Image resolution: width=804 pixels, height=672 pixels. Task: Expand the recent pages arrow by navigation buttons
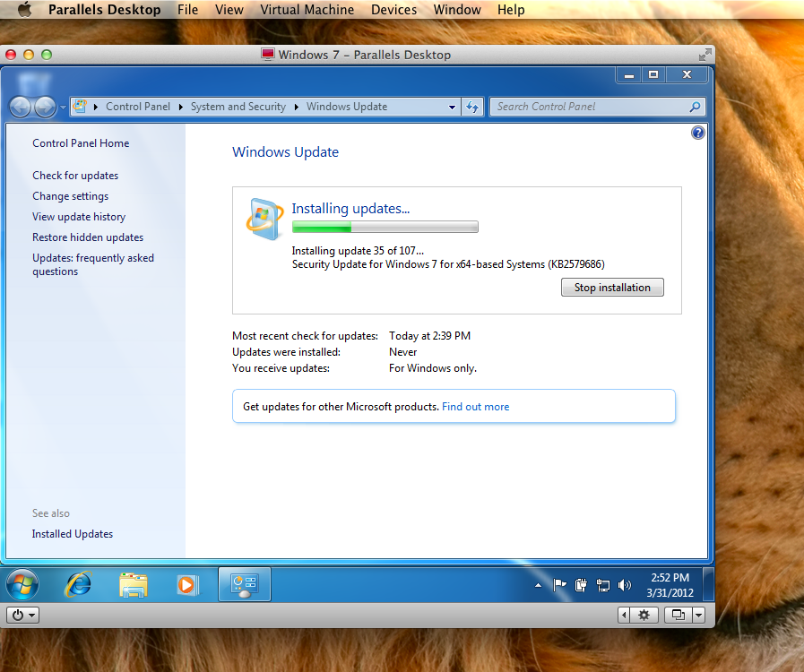point(63,108)
